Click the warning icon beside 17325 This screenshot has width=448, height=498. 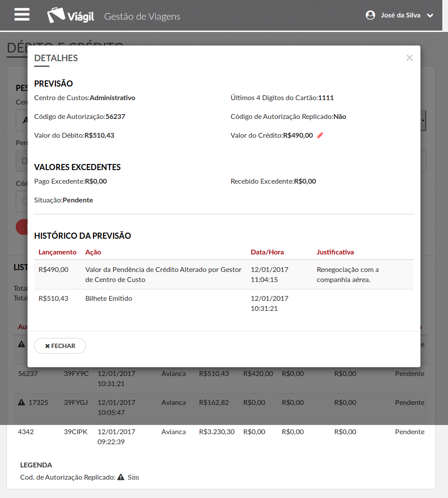[21, 402]
